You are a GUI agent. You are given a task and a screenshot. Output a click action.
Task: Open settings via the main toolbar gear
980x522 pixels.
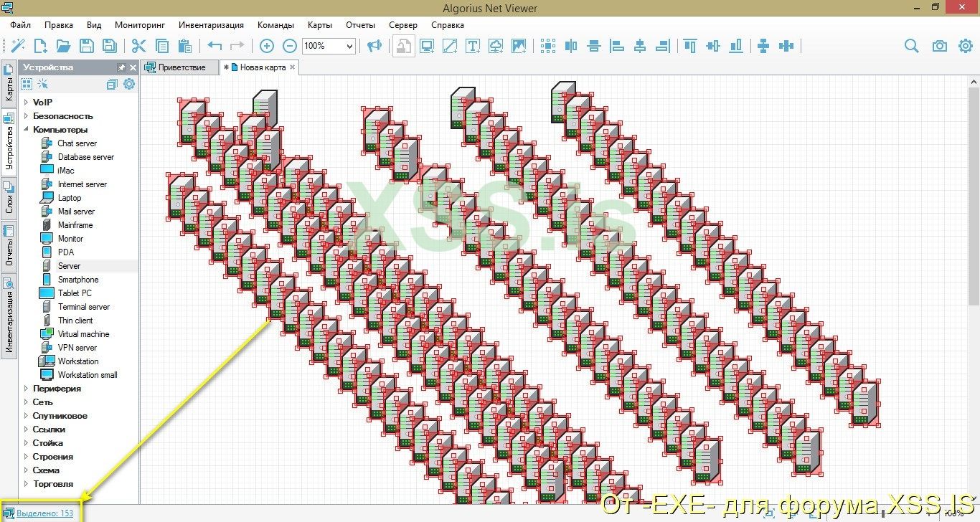coord(966,46)
